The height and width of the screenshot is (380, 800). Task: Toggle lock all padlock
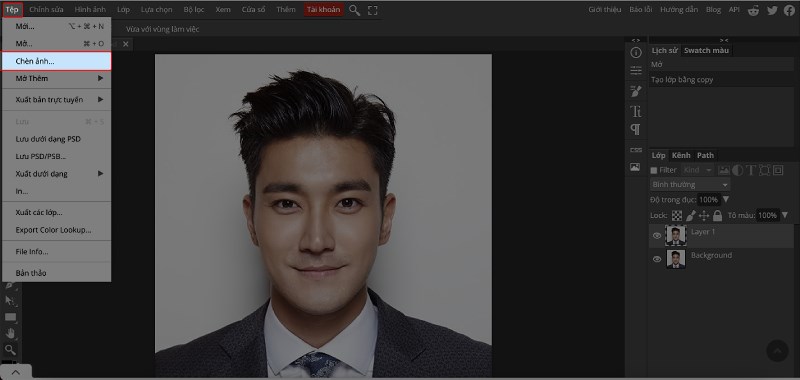pyautogui.click(x=717, y=215)
